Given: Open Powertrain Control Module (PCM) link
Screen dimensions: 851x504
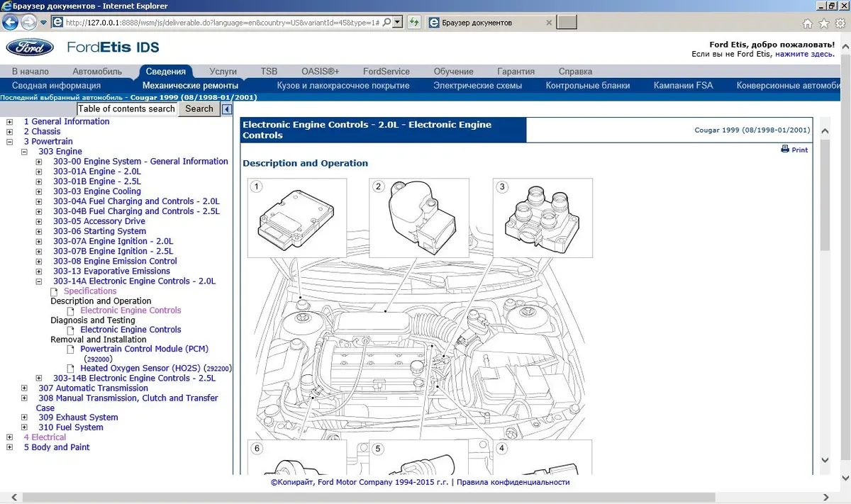Looking at the screenshot, I should click(145, 349).
